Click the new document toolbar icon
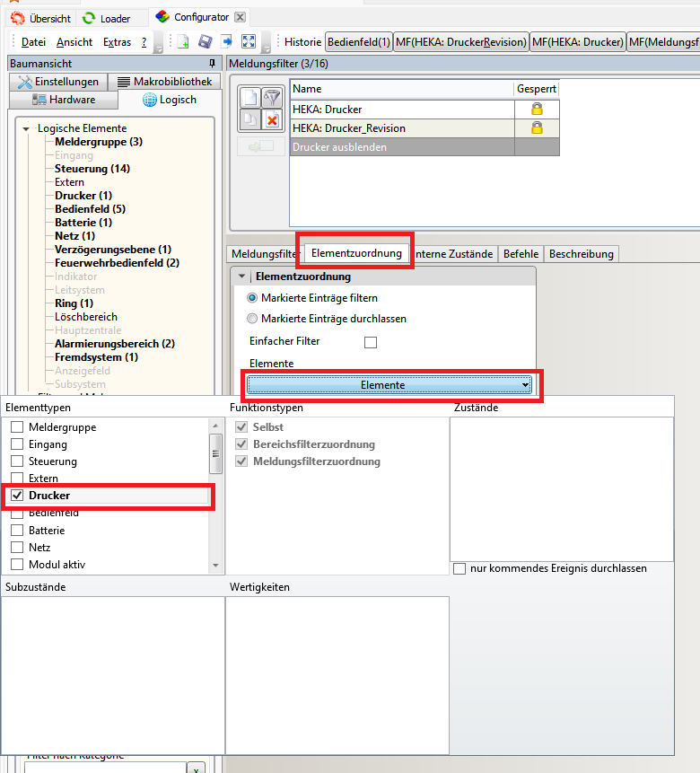 [183, 42]
